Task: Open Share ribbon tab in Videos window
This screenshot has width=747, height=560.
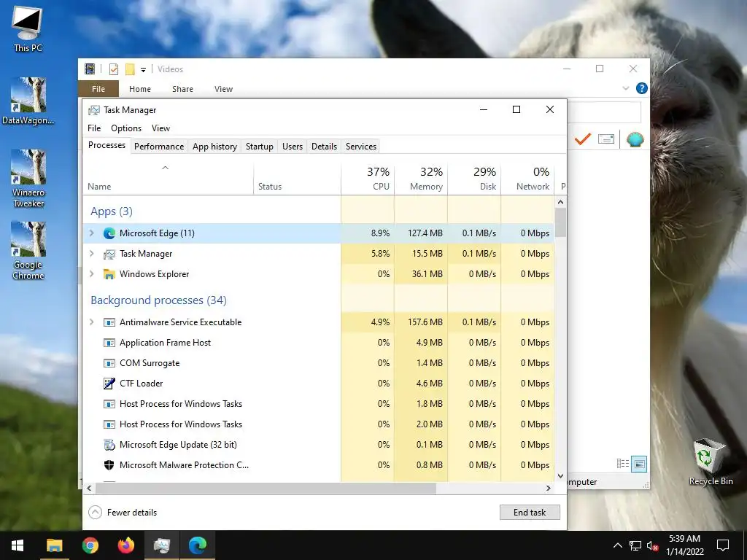Action: point(183,89)
